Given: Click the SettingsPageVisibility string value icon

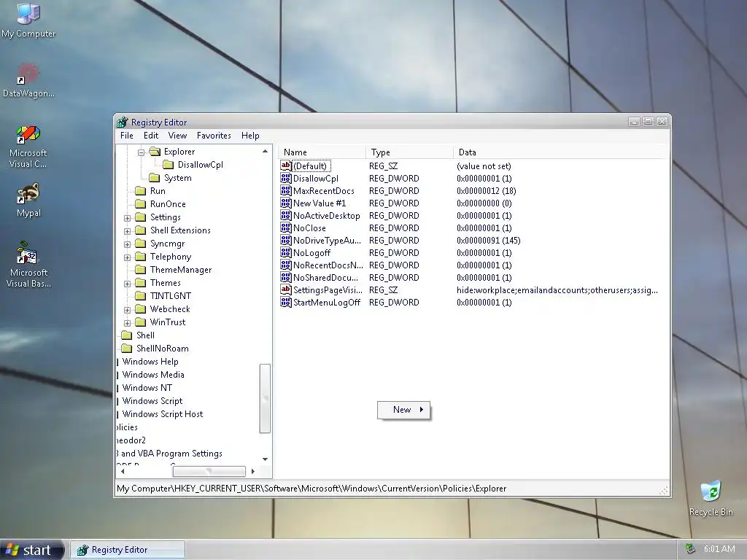Looking at the screenshot, I should (286, 289).
